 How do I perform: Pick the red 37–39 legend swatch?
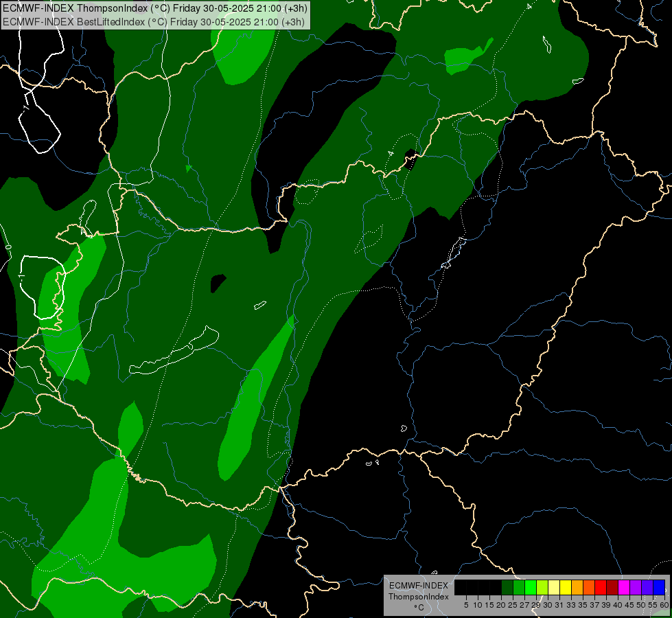[x=601, y=587]
